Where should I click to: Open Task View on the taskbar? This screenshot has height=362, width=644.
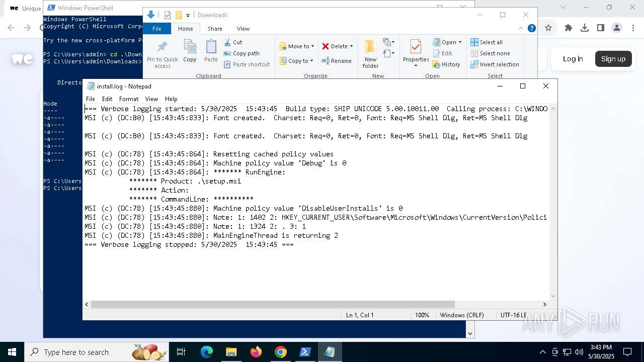(181, 352)
